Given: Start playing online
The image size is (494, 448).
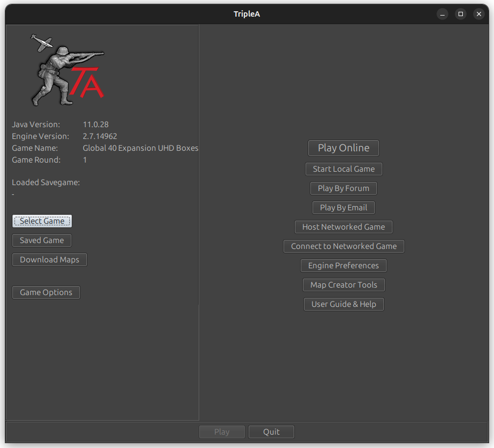Looking at the screenshot, I should [x=343, y=148].
